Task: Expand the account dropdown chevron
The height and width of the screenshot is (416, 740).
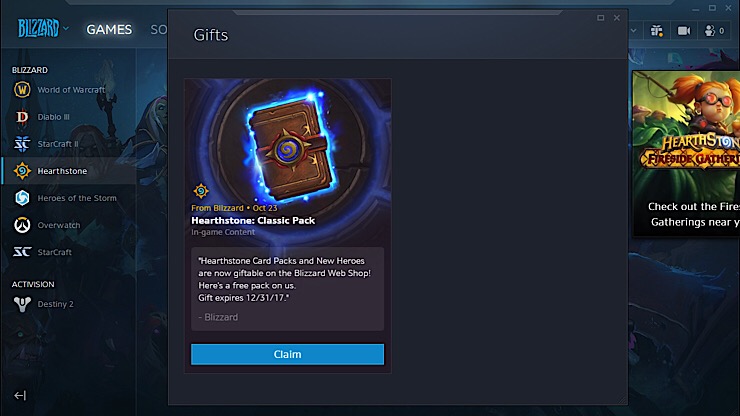Action: point(633,31)
